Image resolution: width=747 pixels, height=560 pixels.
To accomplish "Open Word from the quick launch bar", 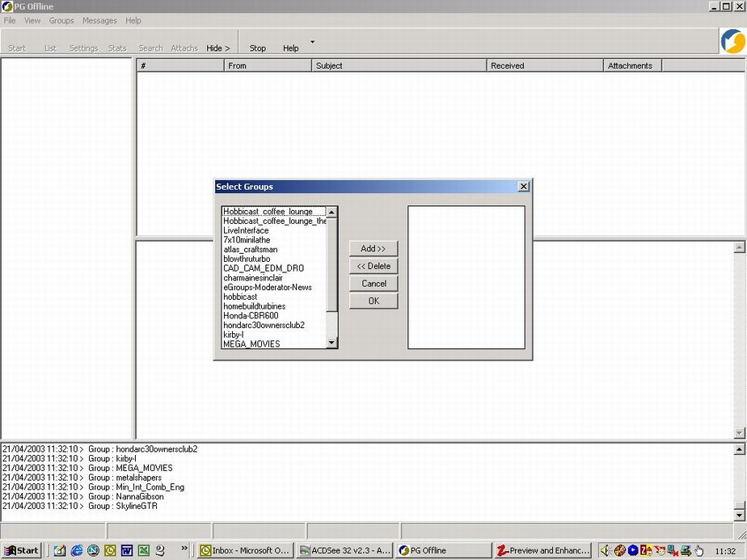I will [x=127, y=550].
